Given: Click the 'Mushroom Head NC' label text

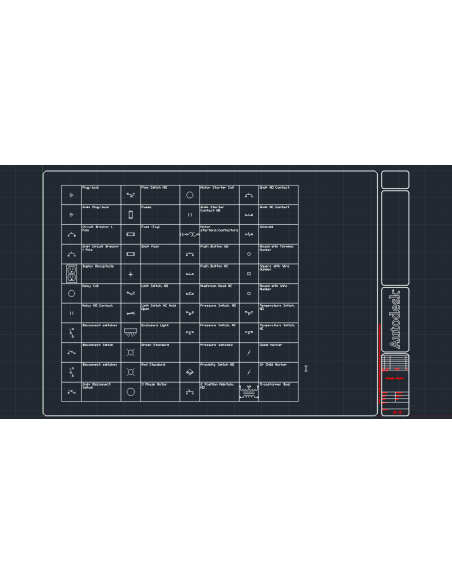Looking at the screenshot, I should pyautogui.click(x=216, y=286).
